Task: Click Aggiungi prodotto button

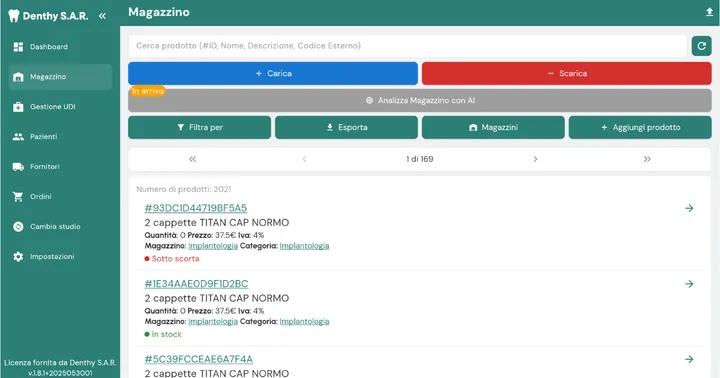Action: tap(640, 127)
